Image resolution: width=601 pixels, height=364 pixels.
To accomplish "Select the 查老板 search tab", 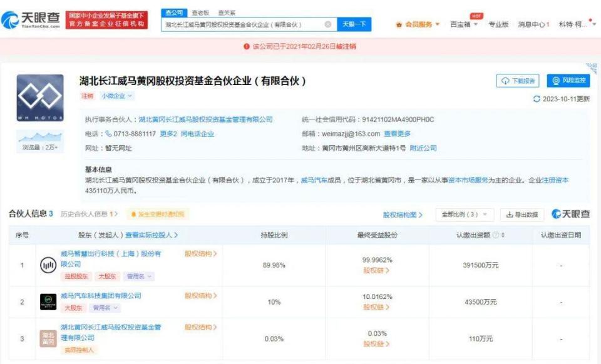I will point(200,13).
